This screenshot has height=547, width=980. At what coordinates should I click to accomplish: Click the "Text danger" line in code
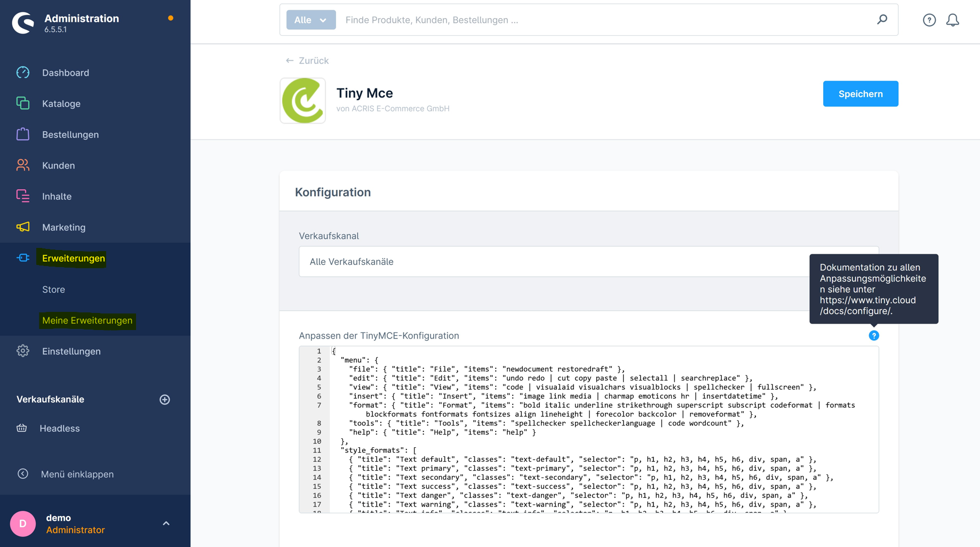coord(578,495)
